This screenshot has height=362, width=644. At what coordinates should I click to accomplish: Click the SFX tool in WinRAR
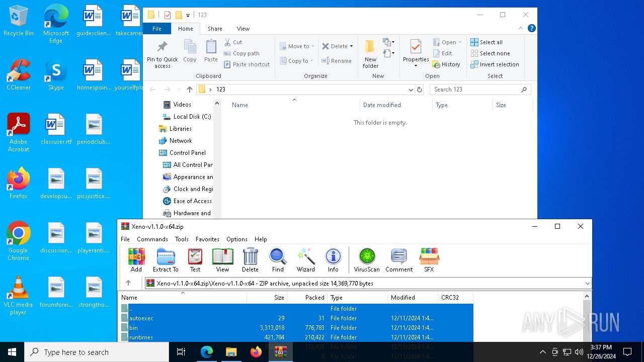429,260
